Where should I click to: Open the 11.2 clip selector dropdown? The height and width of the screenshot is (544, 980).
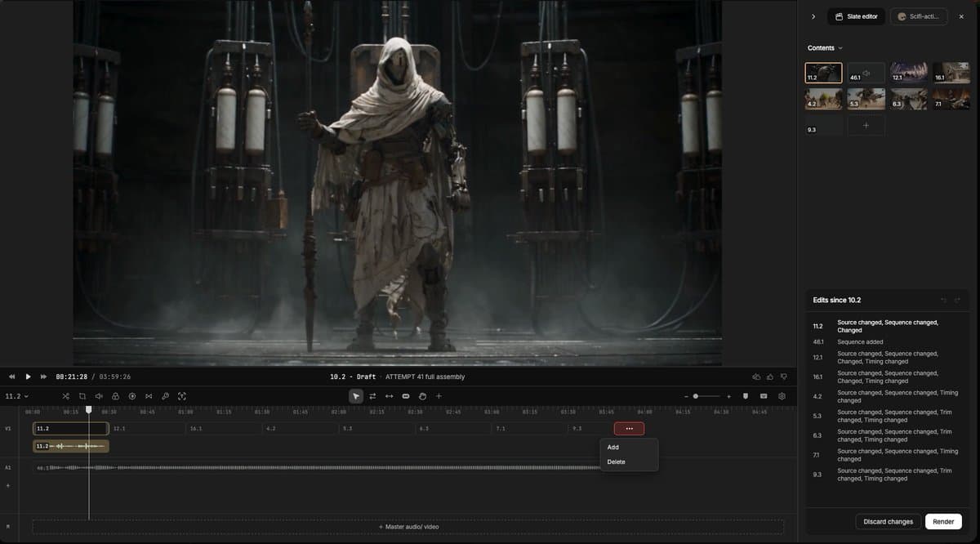tap(16, 396)
